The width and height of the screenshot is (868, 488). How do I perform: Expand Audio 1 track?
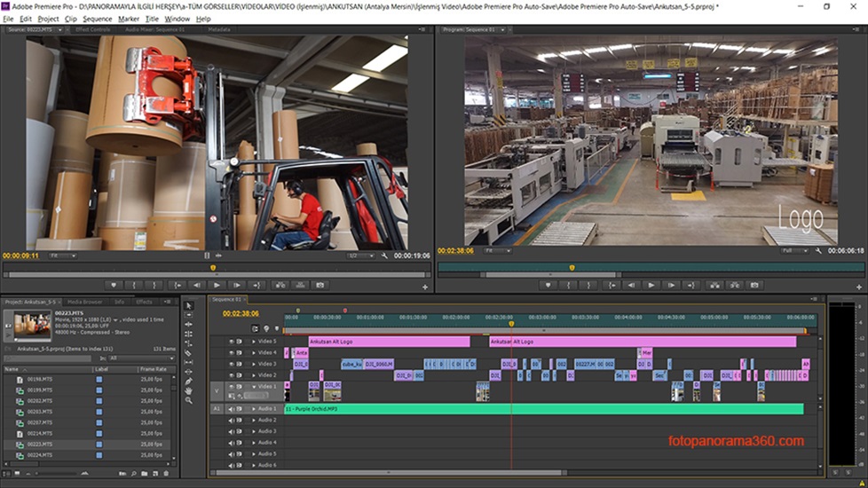254,409
